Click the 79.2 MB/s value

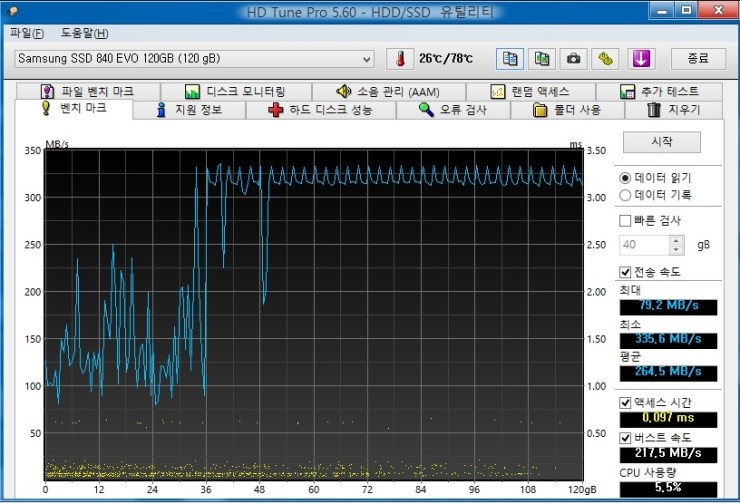(668, 306)
